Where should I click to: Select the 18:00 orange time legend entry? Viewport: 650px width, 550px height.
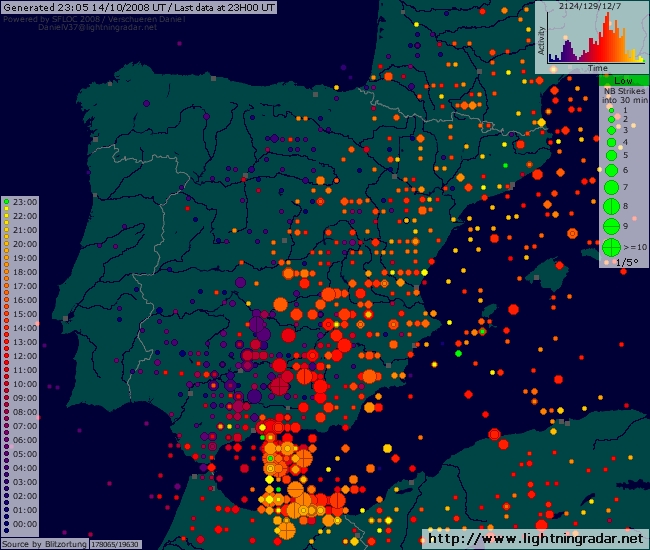tap(22, 272)
